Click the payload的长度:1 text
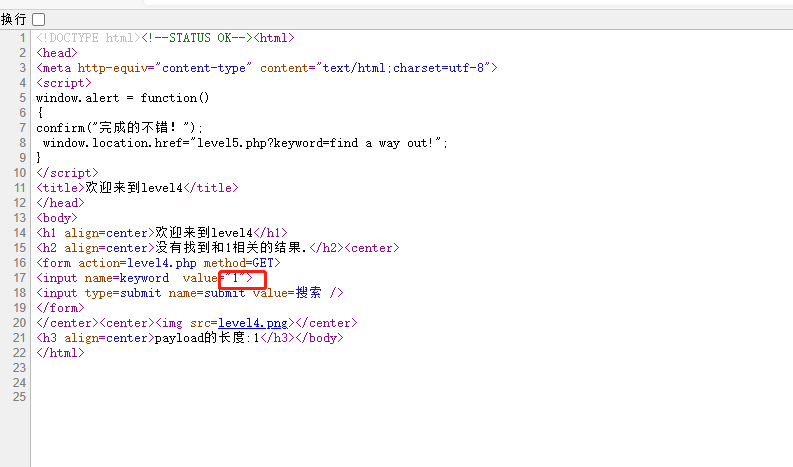 pos(206,337)
